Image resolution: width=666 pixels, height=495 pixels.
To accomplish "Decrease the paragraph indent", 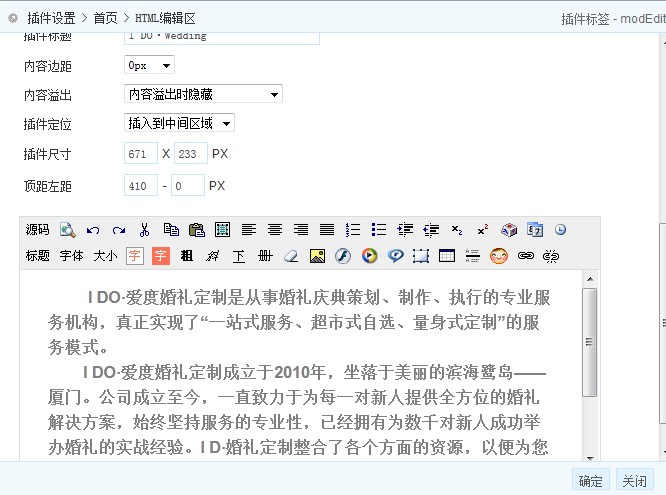I will (x=431, y=230).
